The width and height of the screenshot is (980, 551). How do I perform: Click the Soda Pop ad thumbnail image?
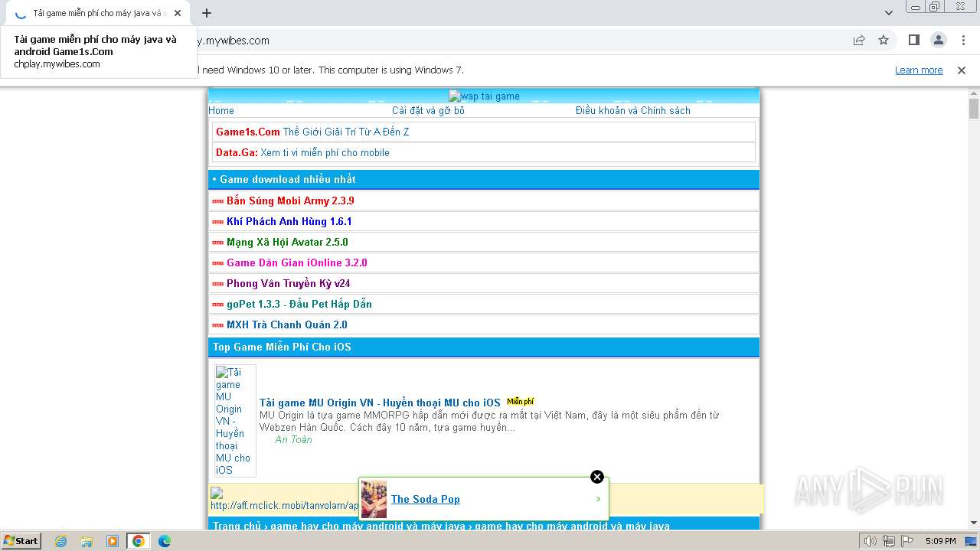(374, 499)
